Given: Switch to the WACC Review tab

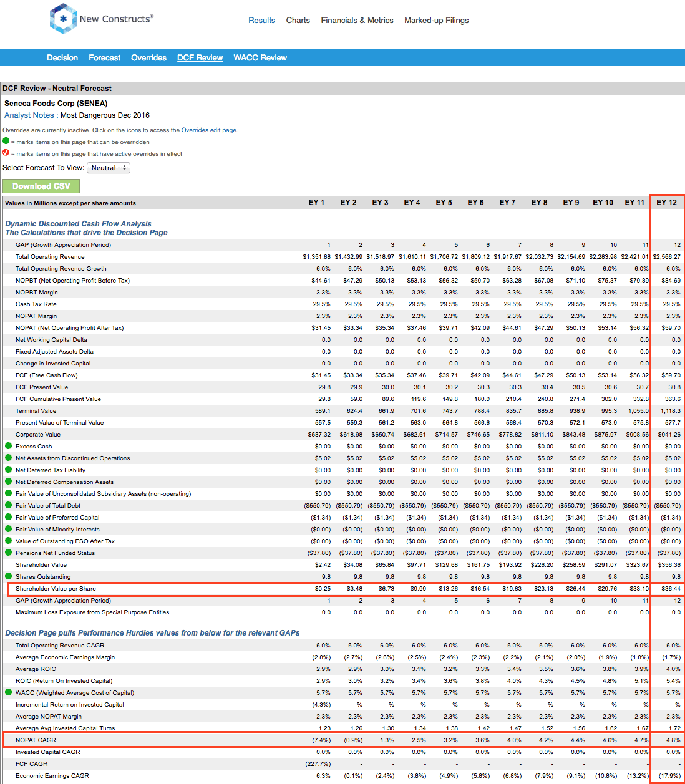Looking at the screenshot, I should pyautogui.click(x=261, y=57).
